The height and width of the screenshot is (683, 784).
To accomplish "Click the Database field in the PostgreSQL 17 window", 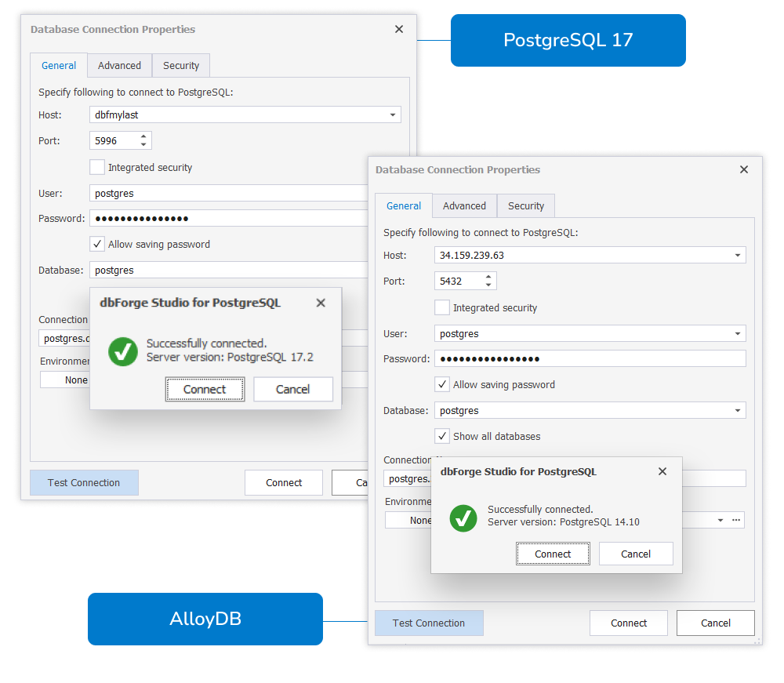I will 229,271.
